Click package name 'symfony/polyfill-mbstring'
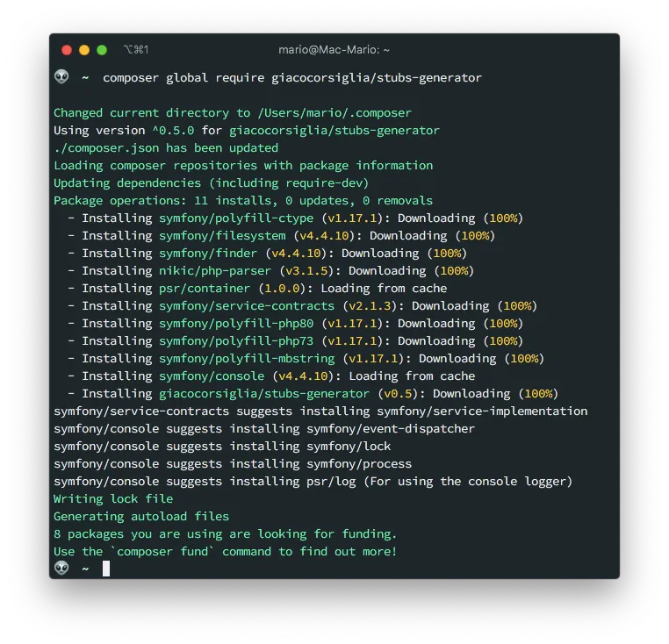 click(247, 358)
